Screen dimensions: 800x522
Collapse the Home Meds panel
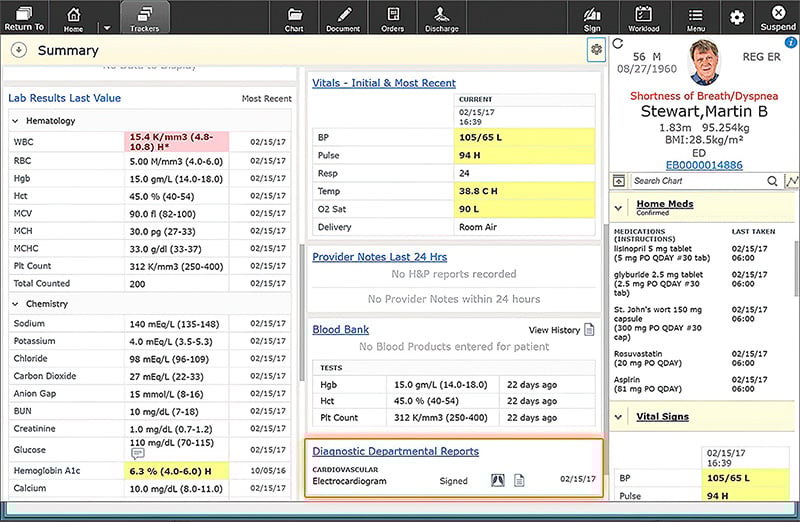pyautogui.click(x=618, y=208)
